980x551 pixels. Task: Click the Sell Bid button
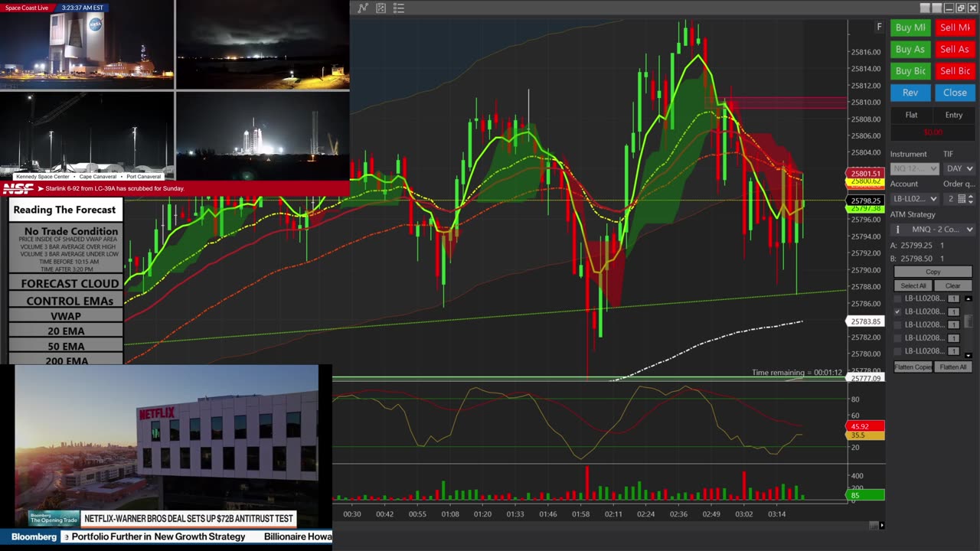tap(955, 70)
